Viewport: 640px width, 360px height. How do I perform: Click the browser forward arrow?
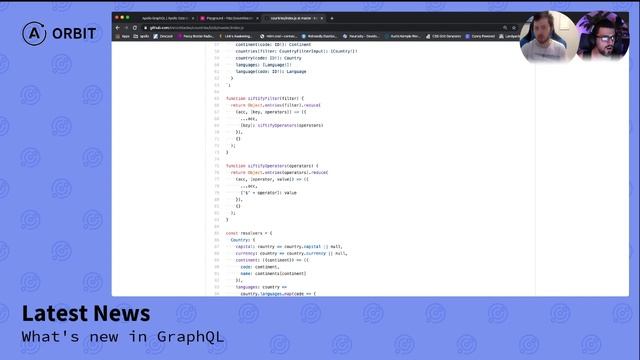coord(126,28)
